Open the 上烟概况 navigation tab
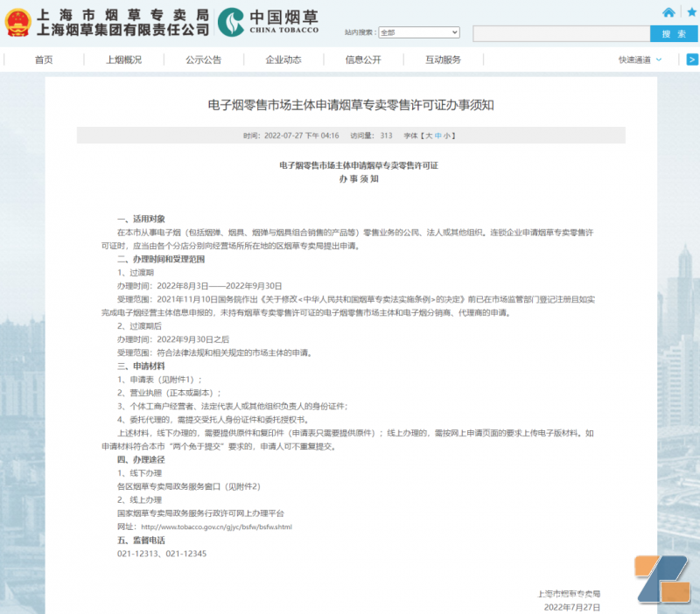This screenshot has width=700, height=614. (x=122, y=59)
